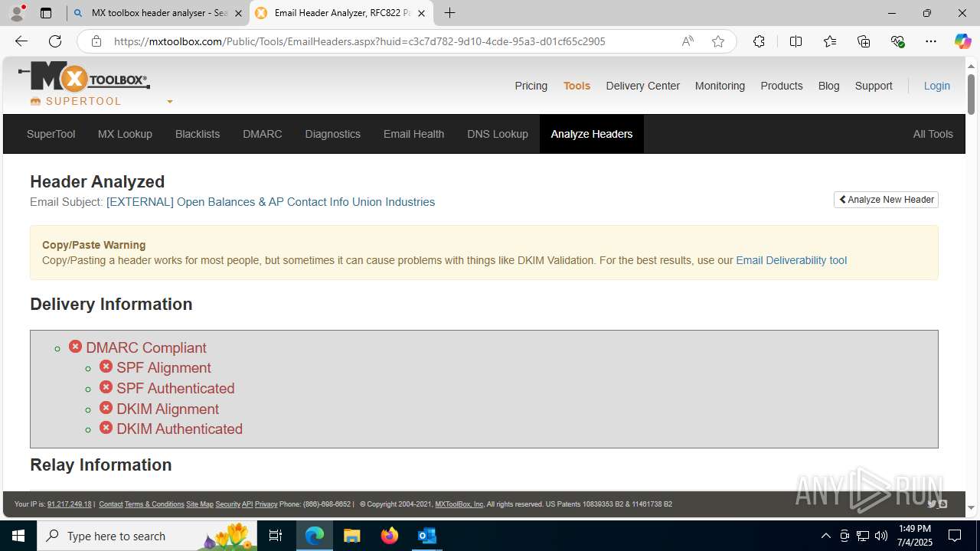
Task: Open the footer Privacy link
Action: [x=266, y=504]
